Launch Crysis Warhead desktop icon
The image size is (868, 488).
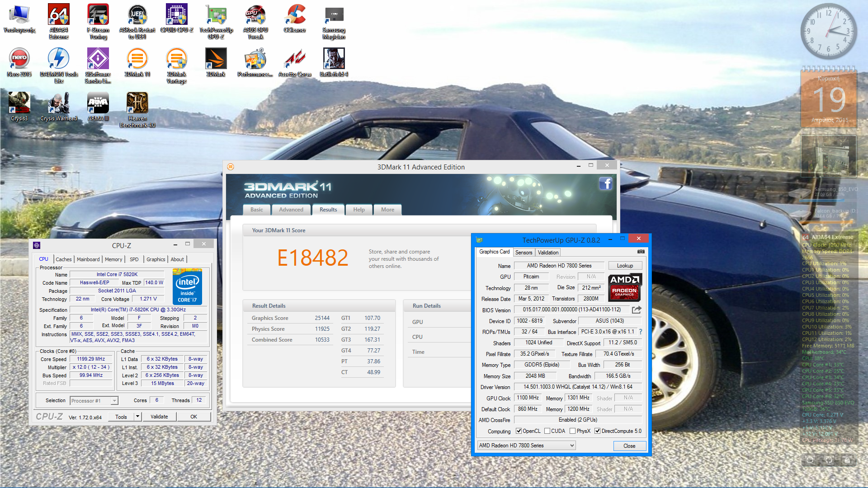(x=59, y=107)
